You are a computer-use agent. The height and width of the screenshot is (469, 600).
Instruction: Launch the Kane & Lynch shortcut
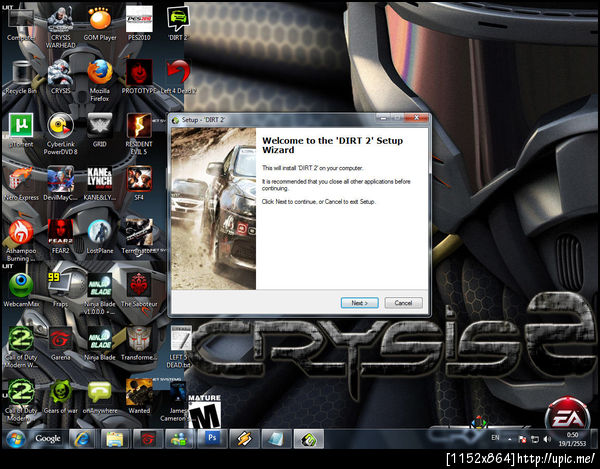[x=100, y=184]
